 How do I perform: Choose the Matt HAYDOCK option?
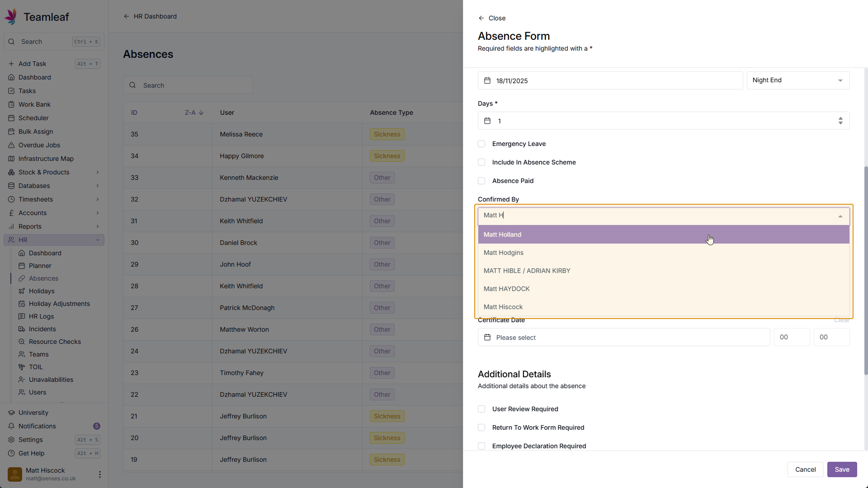(506, 289)
